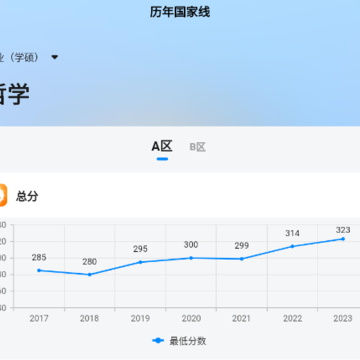The image size is (360, 360).
Task: Open the 学硕 category dropdown arrow
Action: click(55, 58)
